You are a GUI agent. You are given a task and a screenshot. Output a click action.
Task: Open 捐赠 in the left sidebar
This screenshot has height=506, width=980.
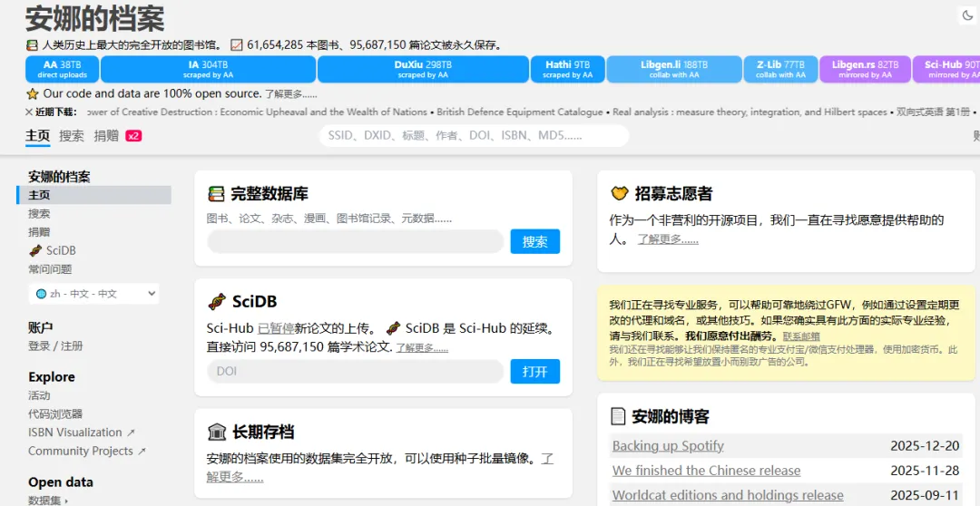tap(39, 232)
